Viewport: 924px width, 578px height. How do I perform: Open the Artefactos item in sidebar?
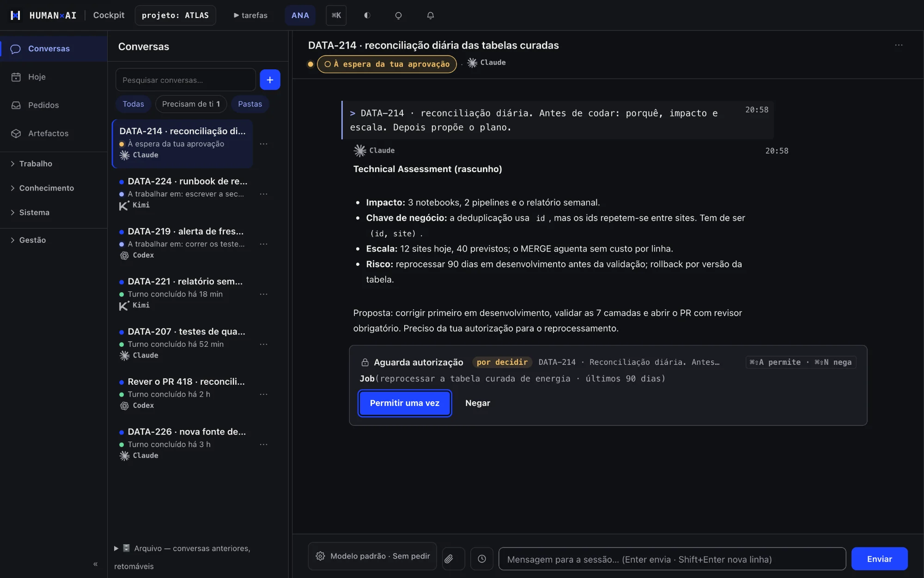(x=54, y=133)
